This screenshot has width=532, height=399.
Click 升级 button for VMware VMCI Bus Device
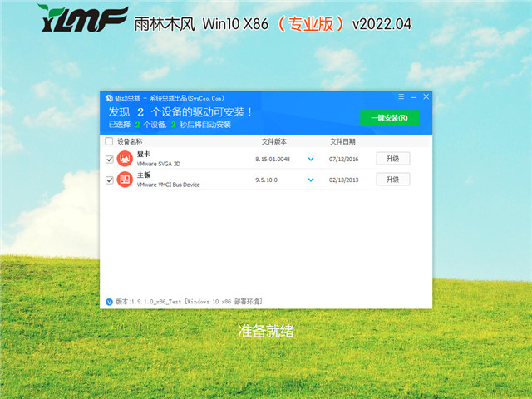click(x=393, y=180)
